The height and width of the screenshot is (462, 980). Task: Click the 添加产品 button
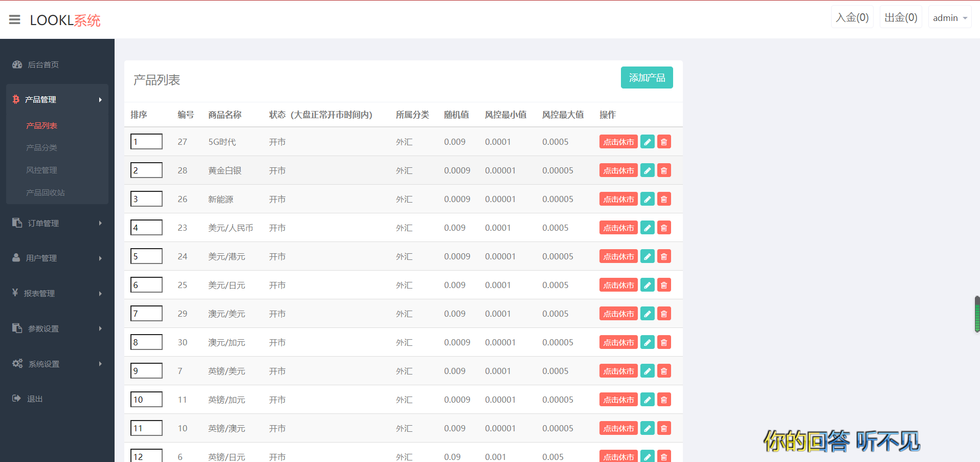pyautogui.click(x=647, y=78)
